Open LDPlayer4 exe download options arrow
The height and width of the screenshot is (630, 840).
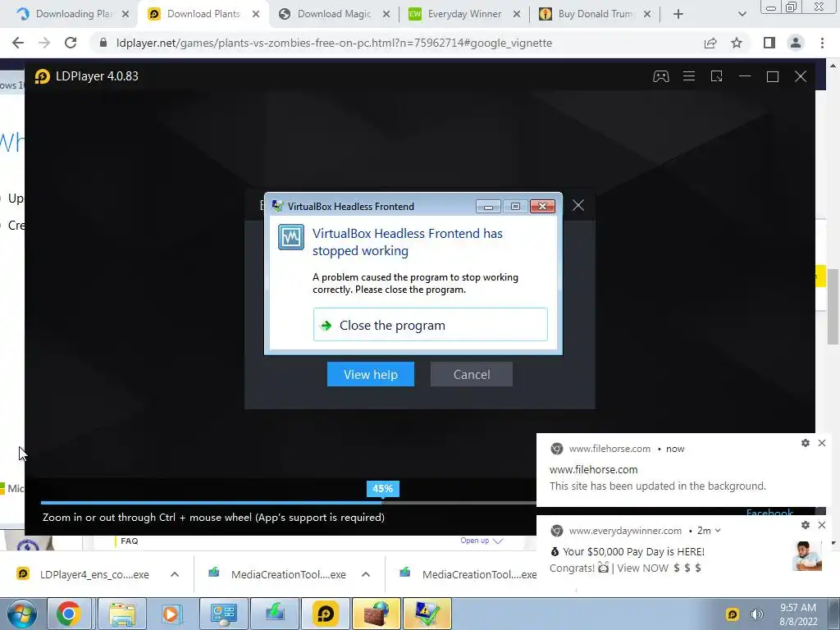175,574
